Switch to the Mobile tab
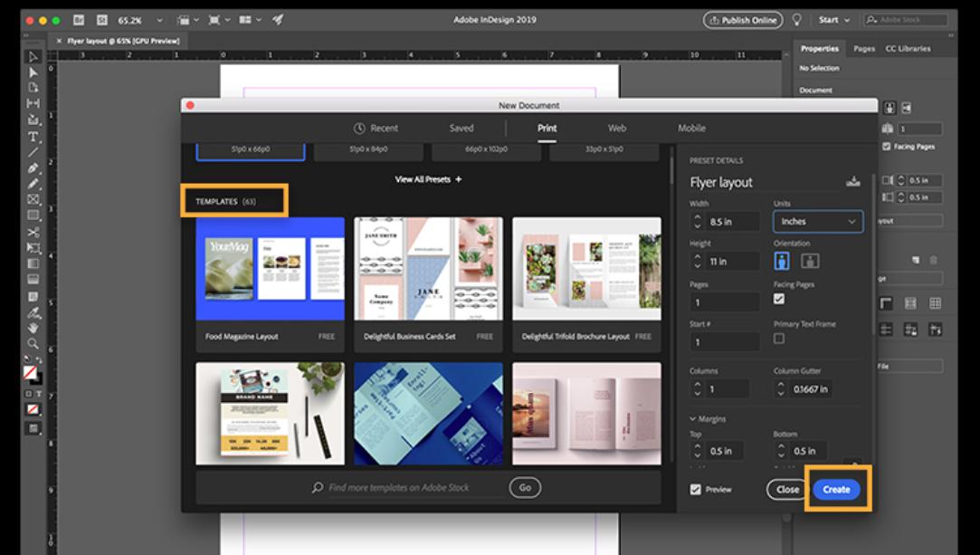Image resolution: width=980 pixels, height=555 pixels. coord(692,129)
